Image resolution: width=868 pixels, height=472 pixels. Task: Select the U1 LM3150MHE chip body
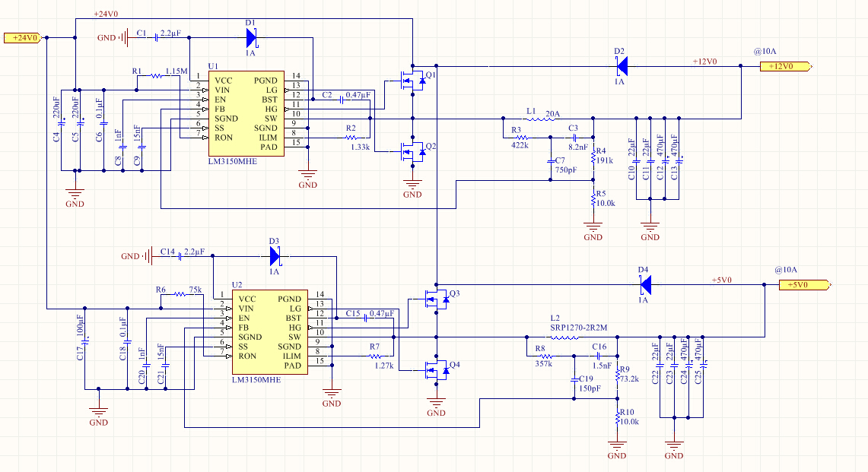tap(246, 113)
